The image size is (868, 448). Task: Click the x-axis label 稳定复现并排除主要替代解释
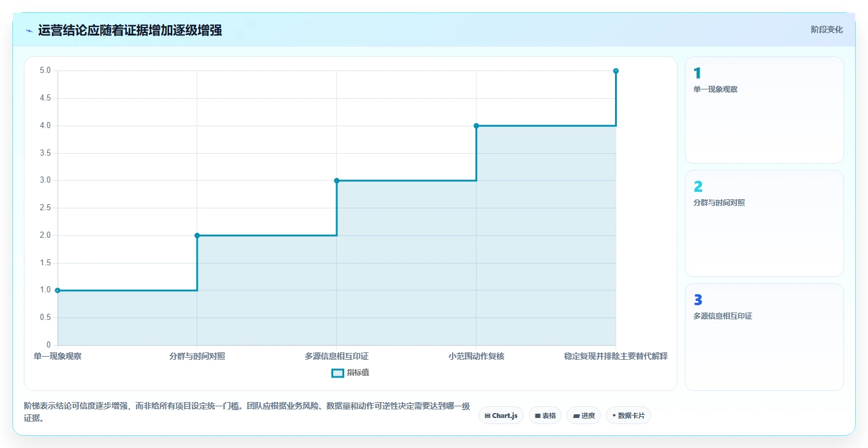point(616,356)
